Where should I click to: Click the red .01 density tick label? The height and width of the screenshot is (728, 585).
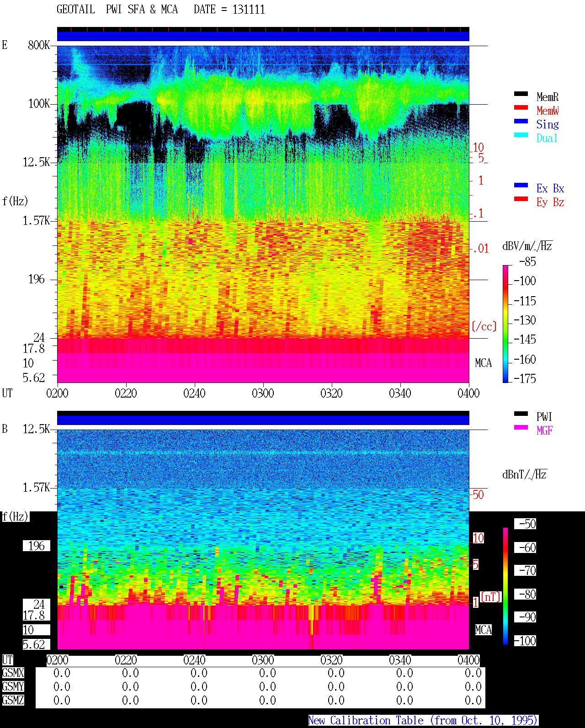tap(481, 249)
